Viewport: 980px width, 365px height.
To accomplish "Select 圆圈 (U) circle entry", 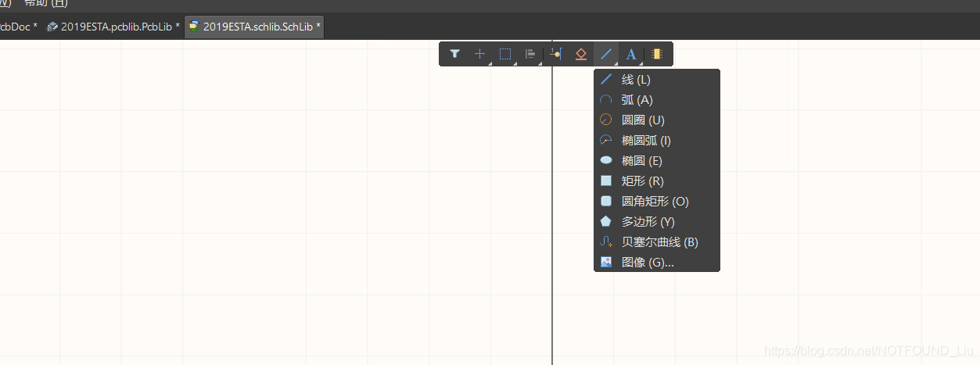I will (657, 120).
